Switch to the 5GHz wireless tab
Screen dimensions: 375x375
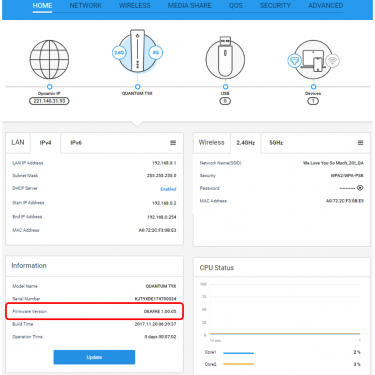(x=276, y=143)
